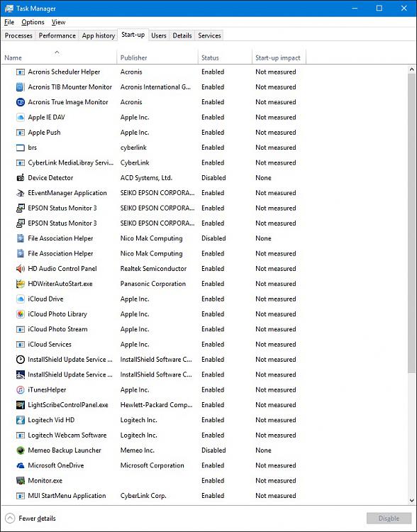
Task: Click Not measured for Microsoft OneDrive
Action: click(275, 465)
